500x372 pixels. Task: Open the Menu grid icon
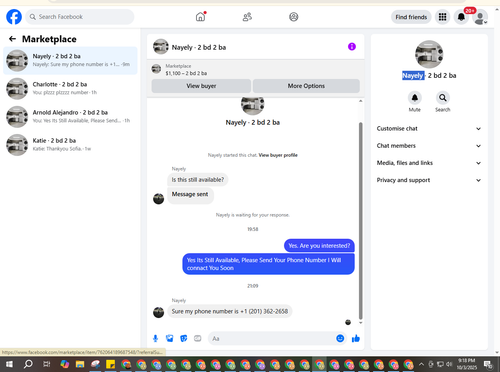(442, 17)
